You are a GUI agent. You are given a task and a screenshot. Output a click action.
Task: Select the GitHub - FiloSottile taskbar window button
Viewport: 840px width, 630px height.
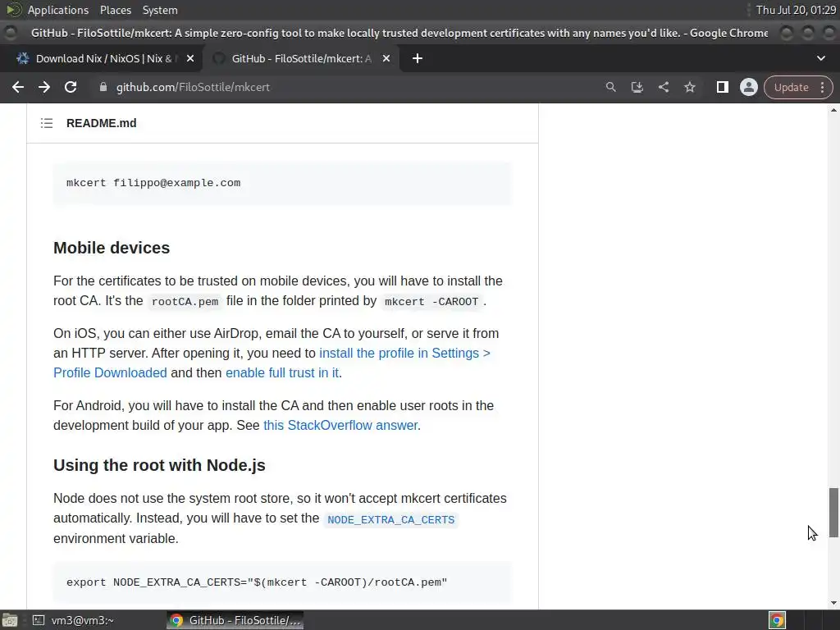235,620
